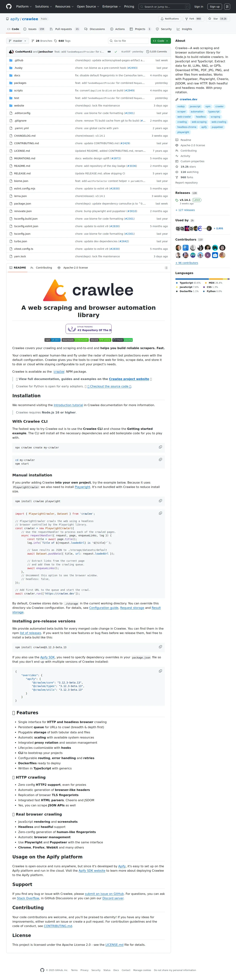Click the TypeScript language entry
The width and height of the screenshot is (236, 980).
188,283
